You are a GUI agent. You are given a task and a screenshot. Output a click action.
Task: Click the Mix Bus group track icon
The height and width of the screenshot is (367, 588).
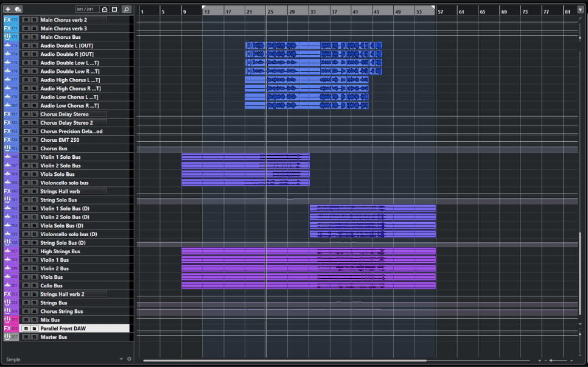(x=7, y=320)
